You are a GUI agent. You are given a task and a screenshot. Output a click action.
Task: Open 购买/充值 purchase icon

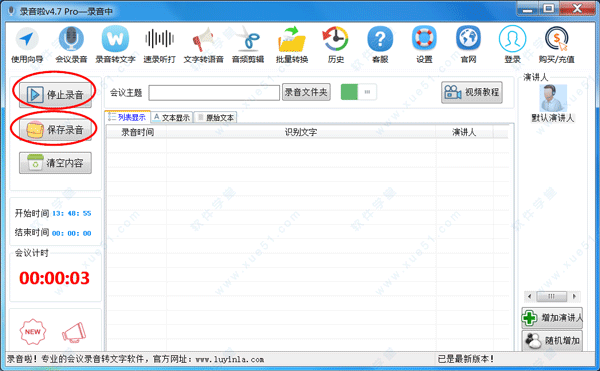click(556, 45)
